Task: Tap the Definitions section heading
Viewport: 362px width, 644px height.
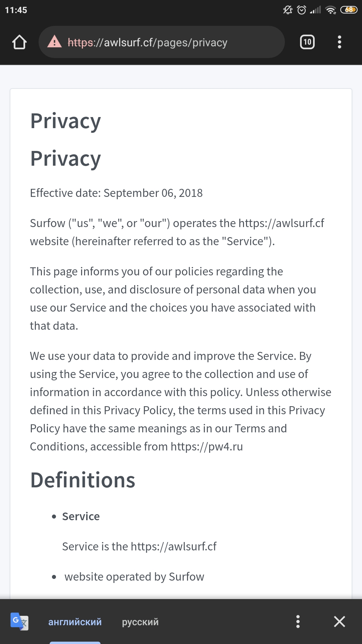Action: [82, 480]
